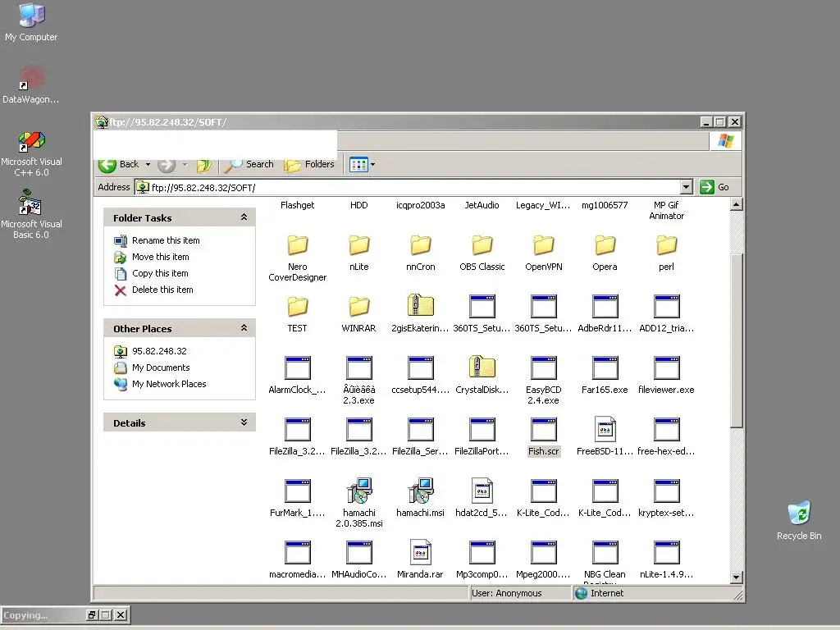Image resolution: width=840 pixels, height=630 pixels.
Task: Open the Search pane from the toolbar
Action: tap(249, 164)
